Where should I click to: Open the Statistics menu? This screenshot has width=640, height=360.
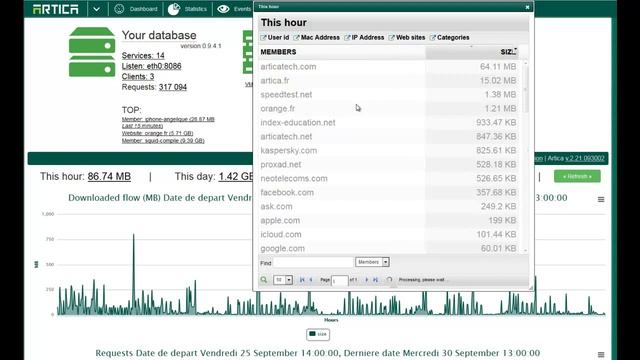click(196, 9)
